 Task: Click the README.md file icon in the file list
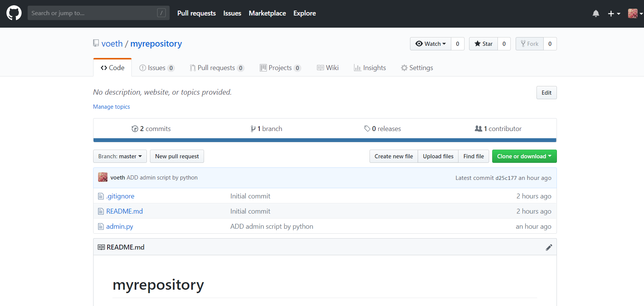[101, 211]
